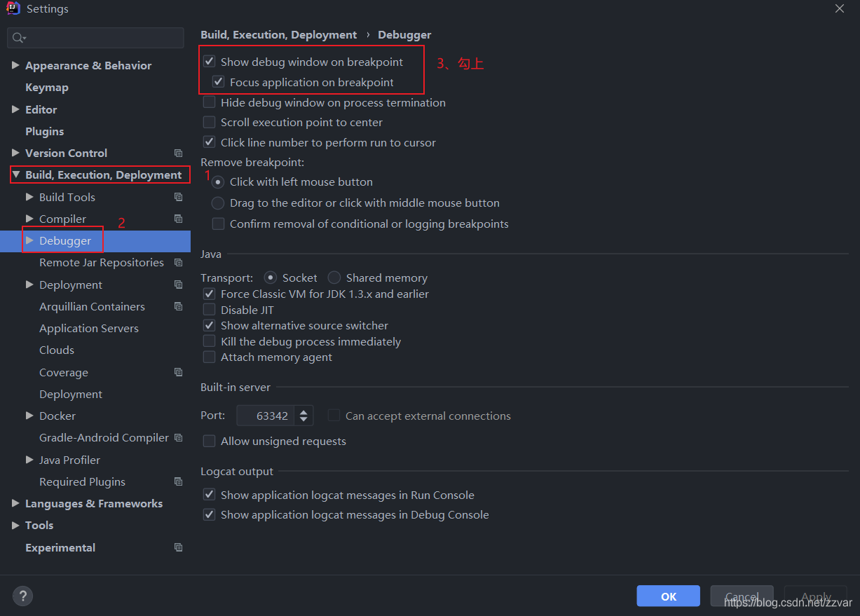Expand Appearance & Behavior section

point(15,65)
